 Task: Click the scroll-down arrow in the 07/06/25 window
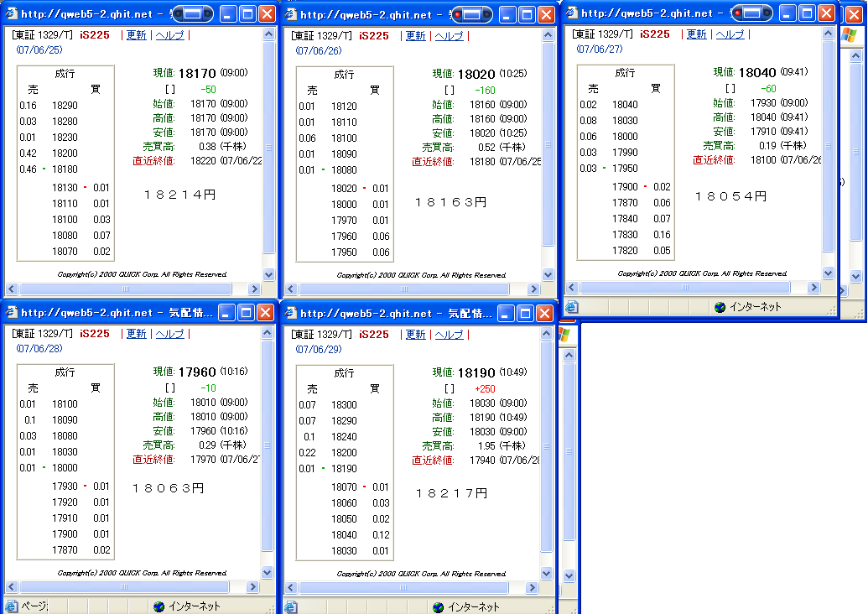268,274
